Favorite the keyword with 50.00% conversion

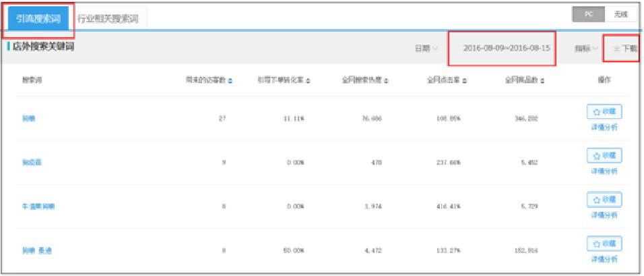point(604,243)
